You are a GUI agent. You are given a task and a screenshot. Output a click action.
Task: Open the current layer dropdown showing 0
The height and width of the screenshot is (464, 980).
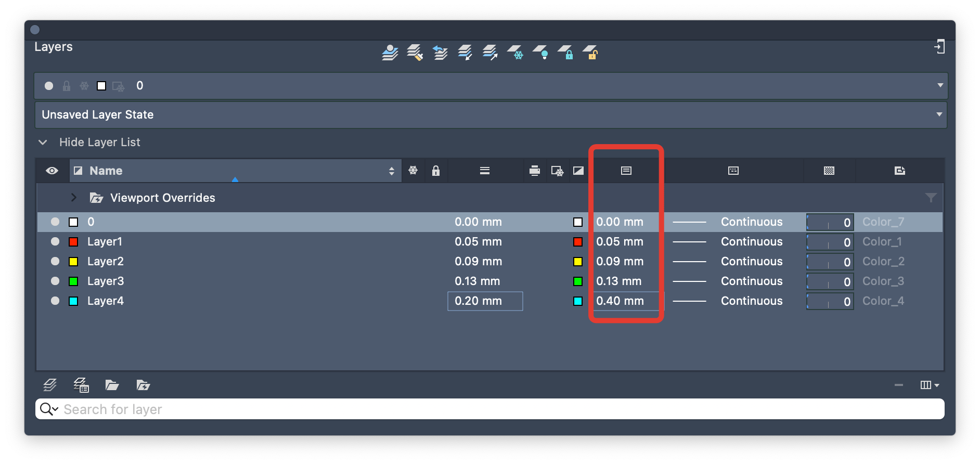491,86
